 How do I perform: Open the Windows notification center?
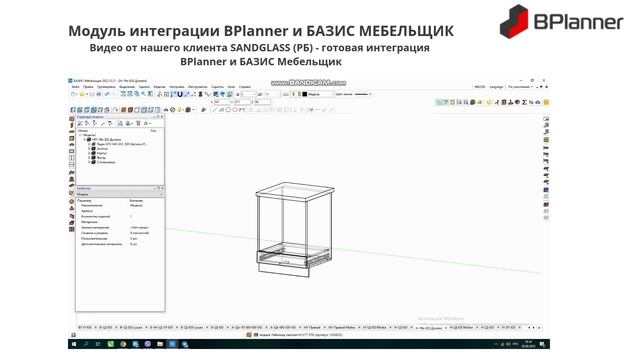coord(542,344)
